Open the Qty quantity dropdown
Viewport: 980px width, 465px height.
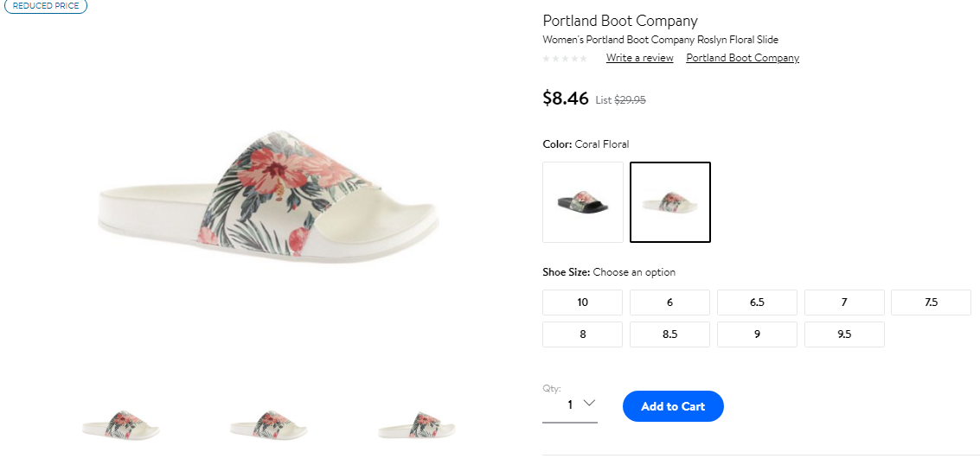coord(570,405)
